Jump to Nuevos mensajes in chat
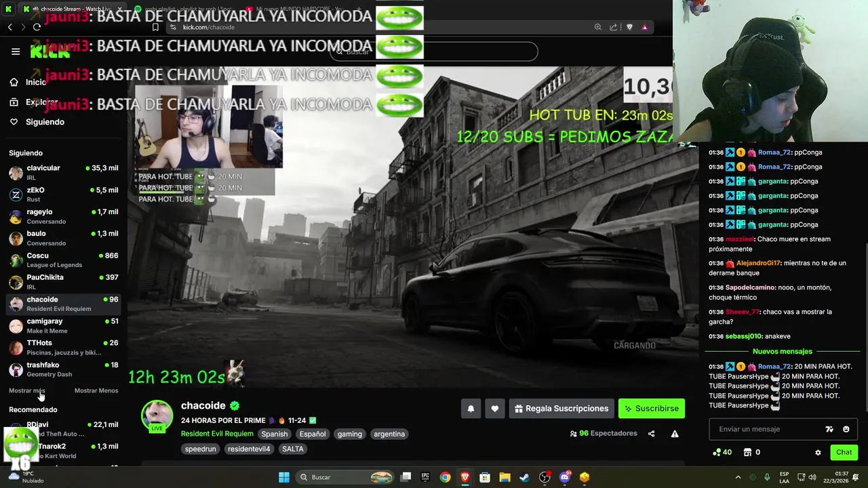The height and width of the screenshot is (488, 868). tap(782, 351)
